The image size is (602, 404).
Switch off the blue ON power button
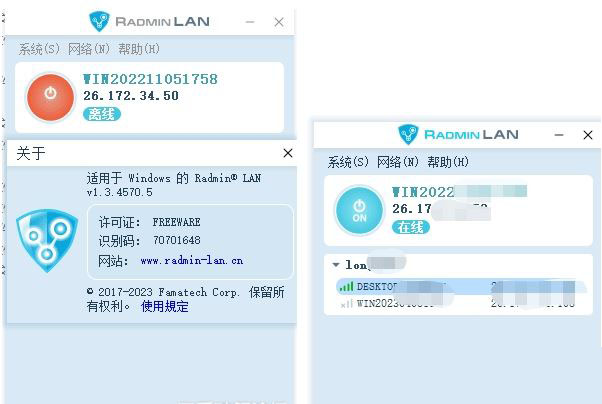pos(359,210)
